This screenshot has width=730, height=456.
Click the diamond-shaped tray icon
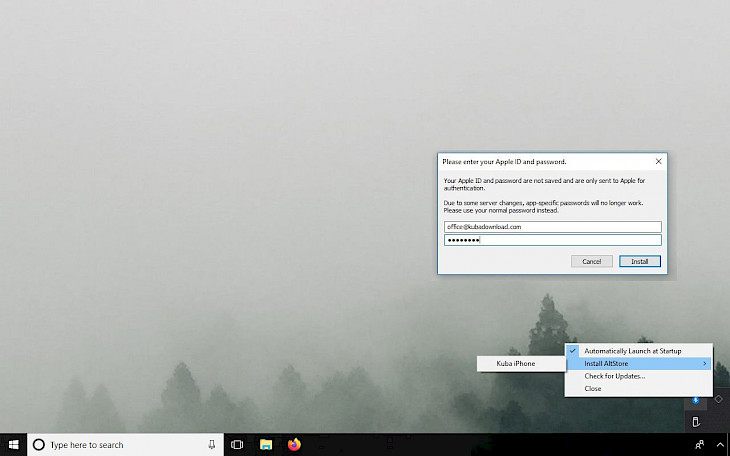click(718, 399)
